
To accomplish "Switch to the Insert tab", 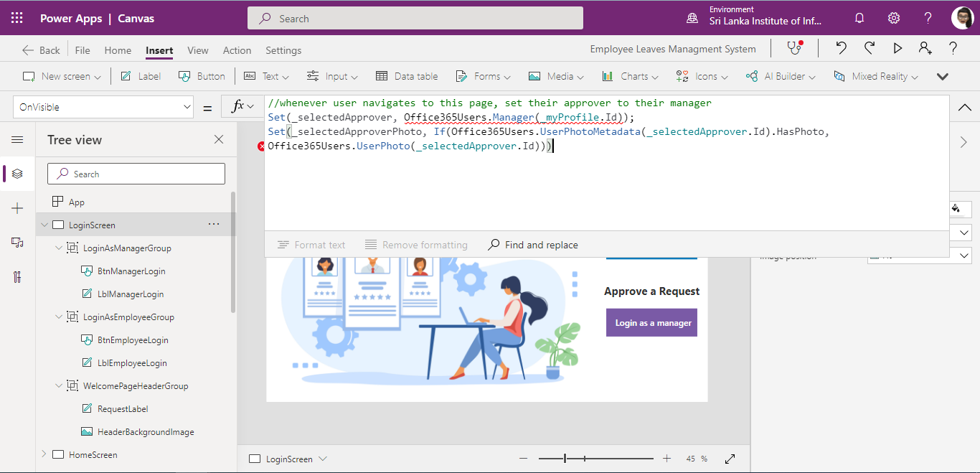I will click(x=159, y=50).
